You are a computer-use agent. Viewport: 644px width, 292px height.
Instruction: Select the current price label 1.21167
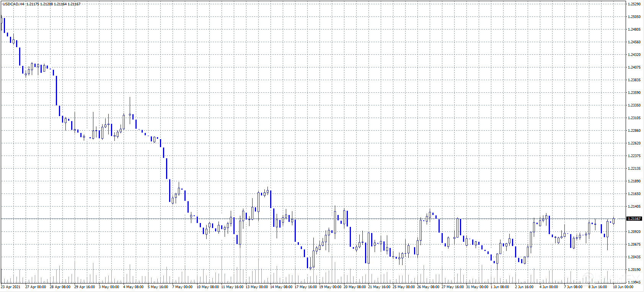pyautogui.click(x=634, y=219)
